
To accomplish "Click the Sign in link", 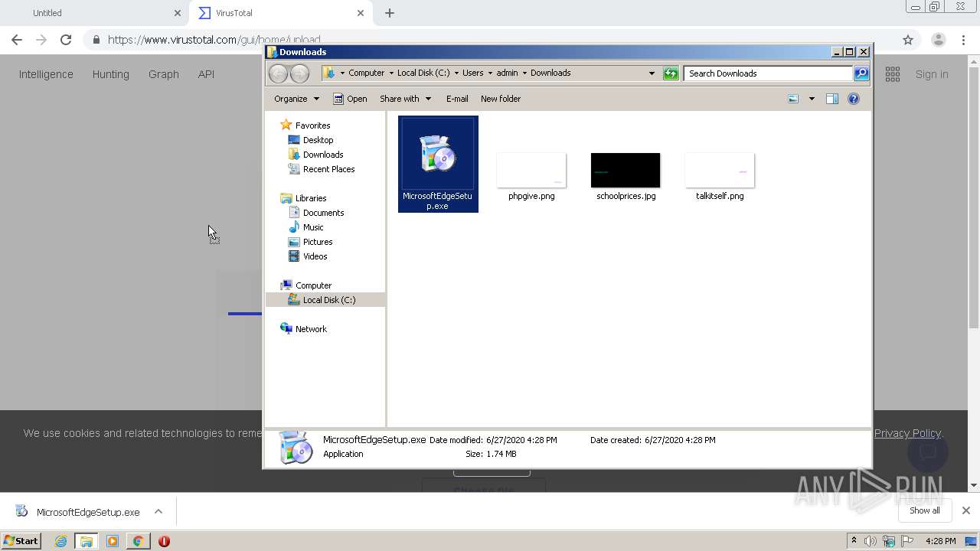I will pyautogui.click(x=932, y=74).
